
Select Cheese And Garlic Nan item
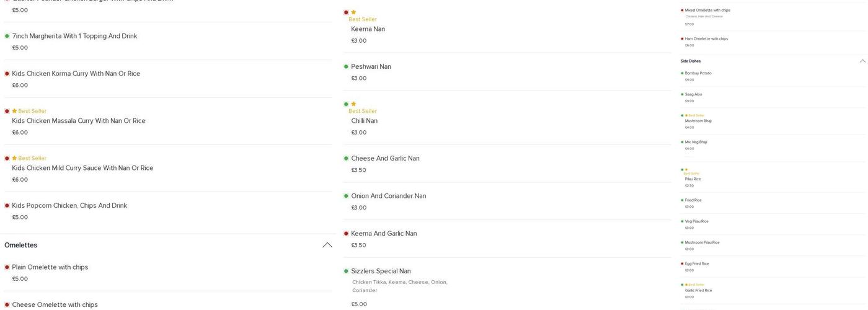click(x=385, y=159)
